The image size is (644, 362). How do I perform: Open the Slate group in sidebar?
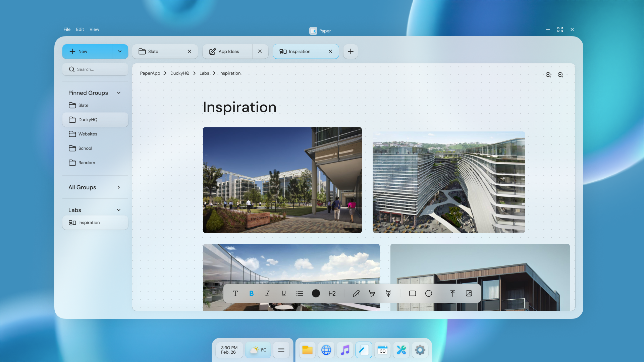point(95,106)
